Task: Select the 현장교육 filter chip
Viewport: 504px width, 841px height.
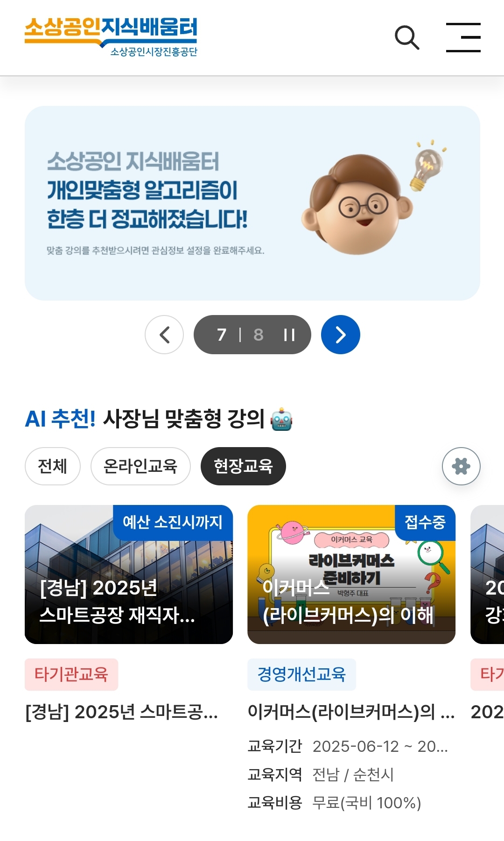Action: 243,466
